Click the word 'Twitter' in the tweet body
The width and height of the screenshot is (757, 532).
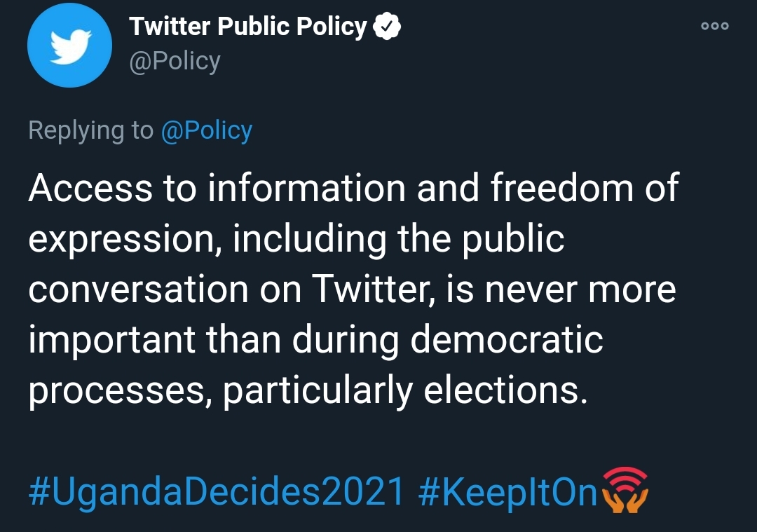370,289
